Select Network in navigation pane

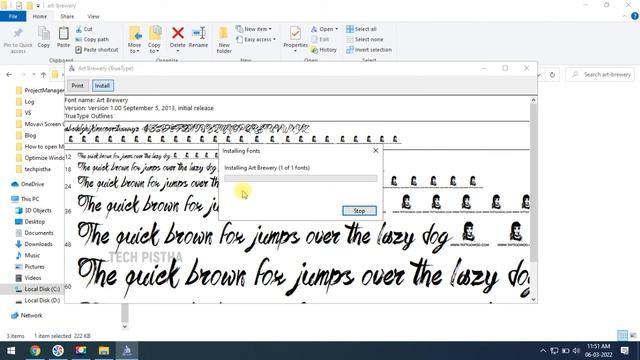(27, 316)
